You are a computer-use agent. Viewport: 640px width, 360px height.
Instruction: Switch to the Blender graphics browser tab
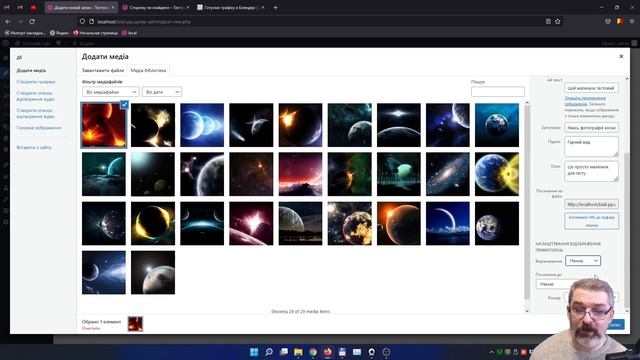[231, 7]
